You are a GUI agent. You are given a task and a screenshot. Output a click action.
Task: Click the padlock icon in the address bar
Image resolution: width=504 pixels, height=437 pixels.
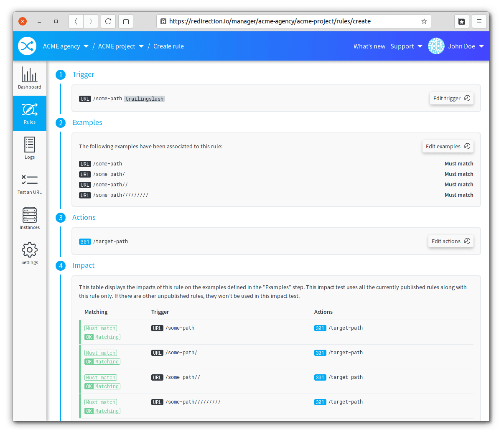[163, 21]
